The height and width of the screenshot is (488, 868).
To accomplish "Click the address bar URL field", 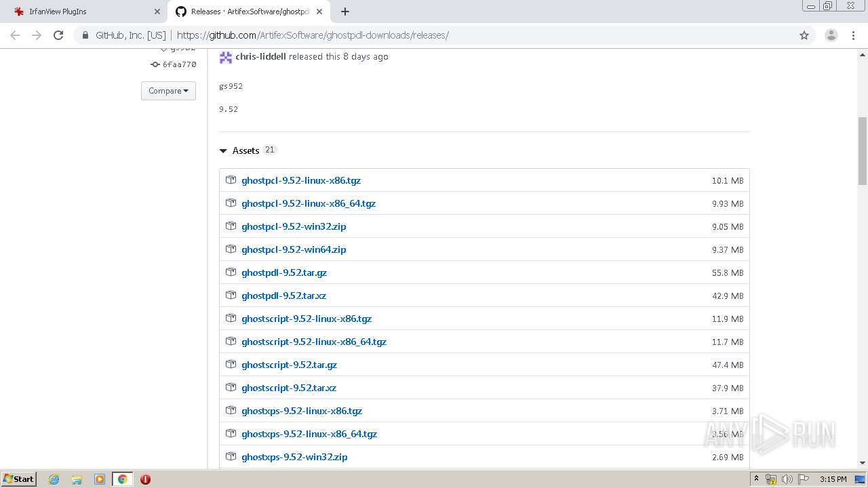I will [x=434, y=35].
